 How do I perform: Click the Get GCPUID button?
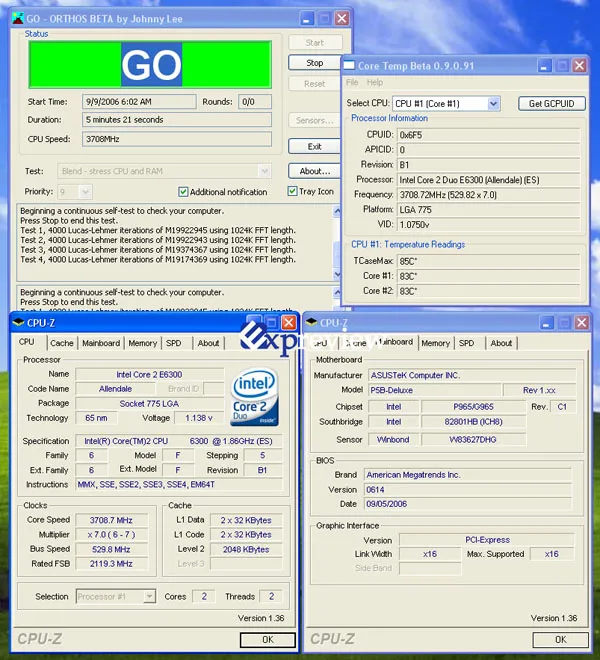552,104
